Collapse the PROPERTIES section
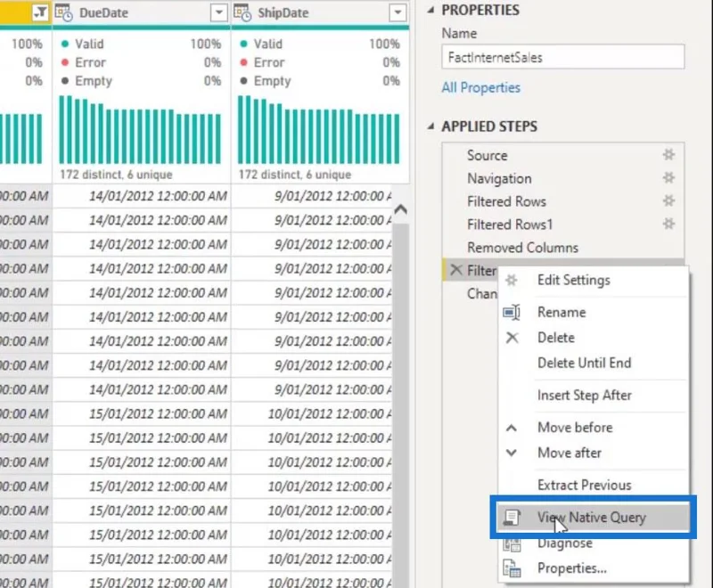 tap(430, 10)
